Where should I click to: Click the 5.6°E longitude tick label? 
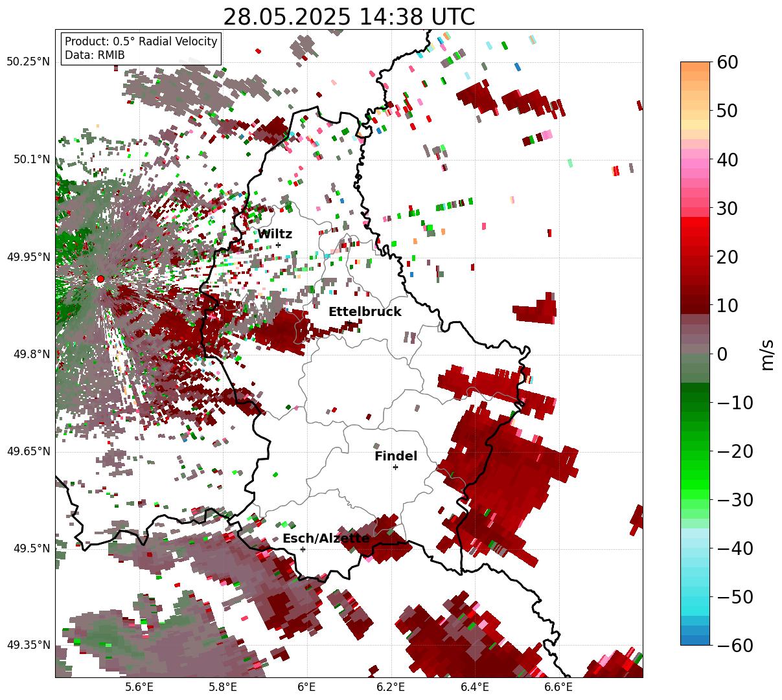coord(139,686)
